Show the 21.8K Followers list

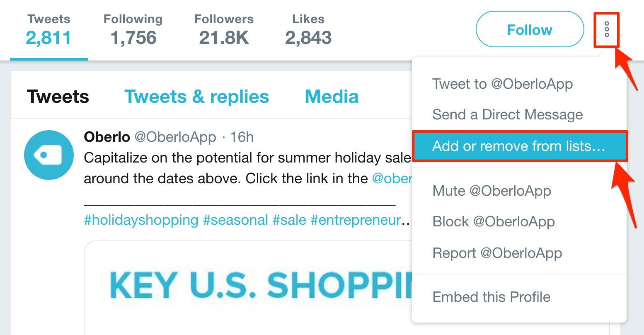[x=224, y=31]
